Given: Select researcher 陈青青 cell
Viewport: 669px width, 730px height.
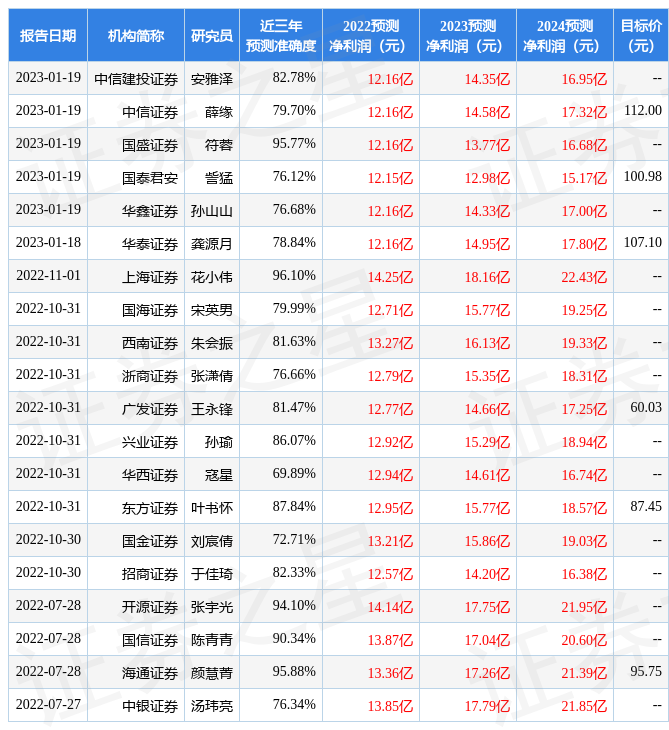Looking at the screenshot, I should 212,640.
